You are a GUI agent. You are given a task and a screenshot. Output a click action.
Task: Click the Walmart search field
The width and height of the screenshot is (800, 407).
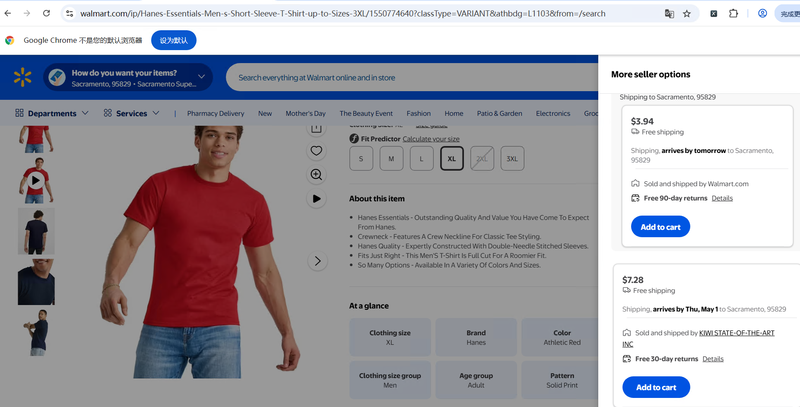point(411,78)
